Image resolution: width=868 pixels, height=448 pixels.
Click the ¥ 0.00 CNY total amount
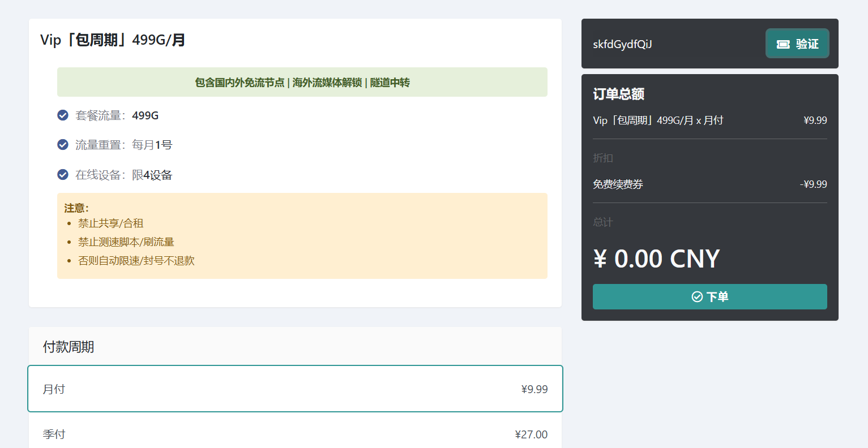pyautogui.click(x=656, y=259)
